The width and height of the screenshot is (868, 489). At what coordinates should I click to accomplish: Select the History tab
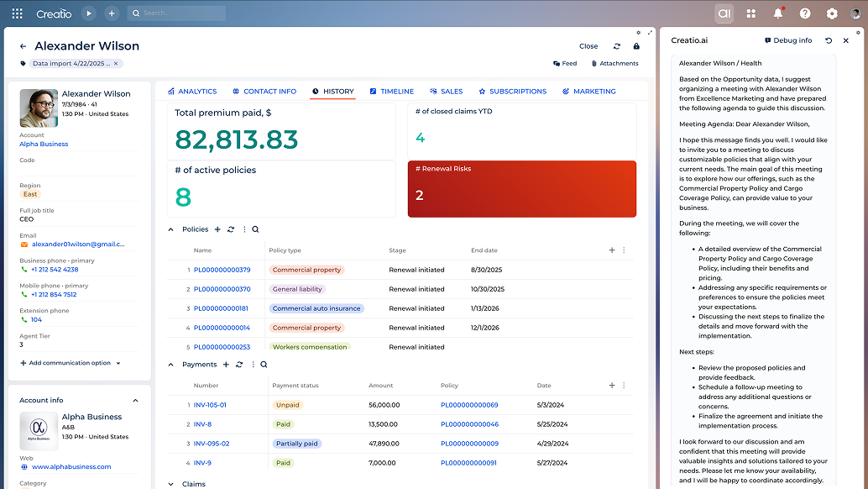332,92
